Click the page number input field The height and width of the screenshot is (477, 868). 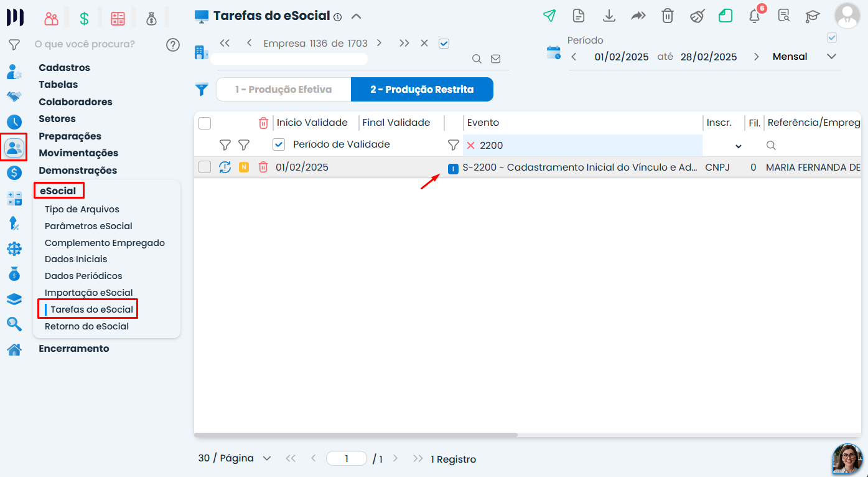[347, 459]
